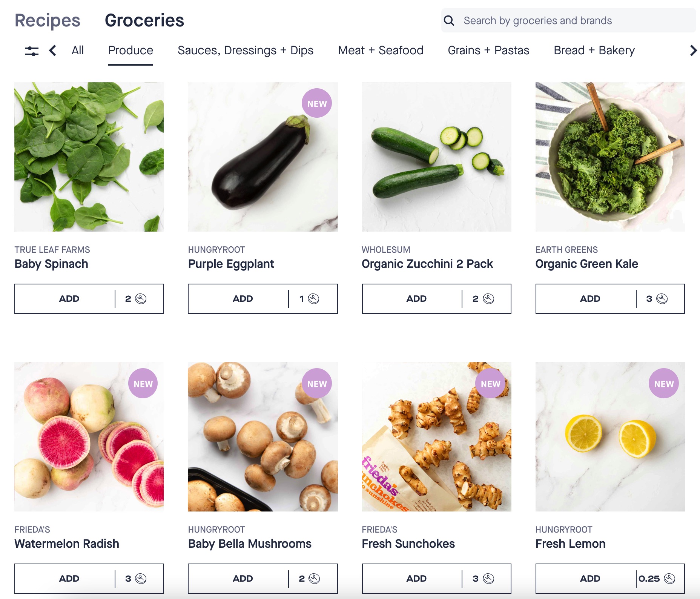The width and height of the screenshot is (700, 599).
Task: Open the Fresh Sunchokes product name link
Action: (x=408, y=544)
